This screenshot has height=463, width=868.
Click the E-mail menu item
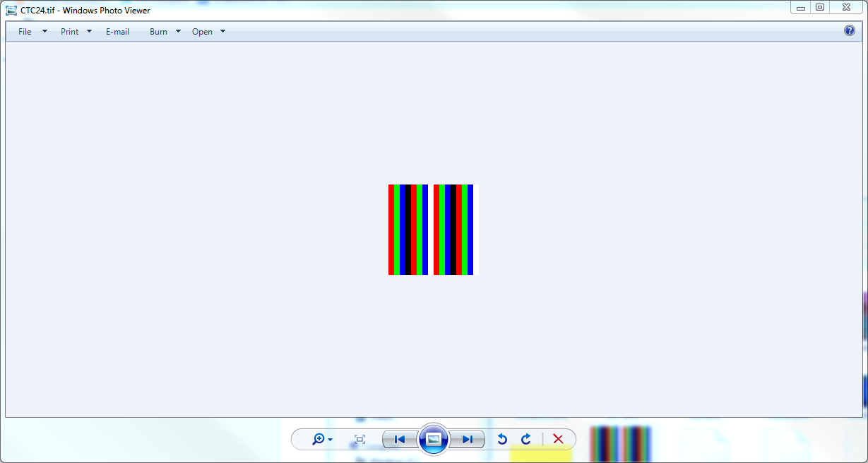click(x=117, y=32)
